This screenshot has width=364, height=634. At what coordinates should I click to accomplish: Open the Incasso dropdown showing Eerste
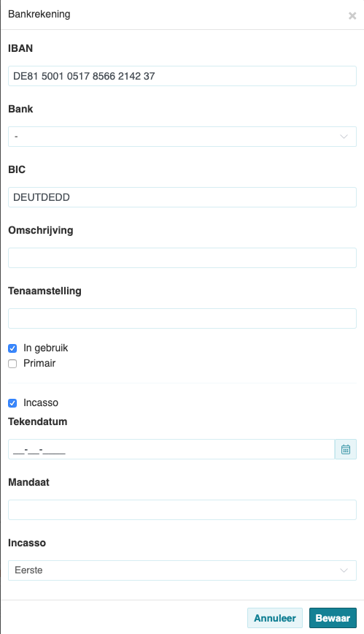182,570
